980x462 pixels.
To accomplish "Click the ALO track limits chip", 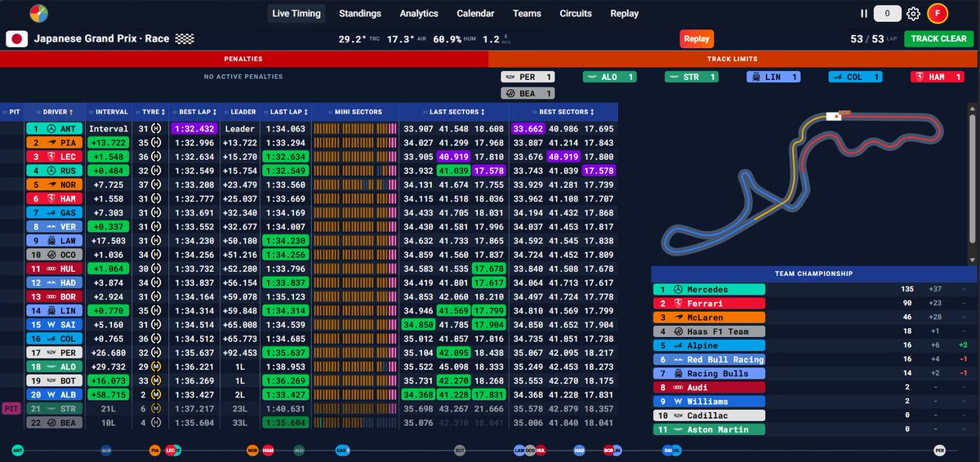I will (x=610, y=77).
